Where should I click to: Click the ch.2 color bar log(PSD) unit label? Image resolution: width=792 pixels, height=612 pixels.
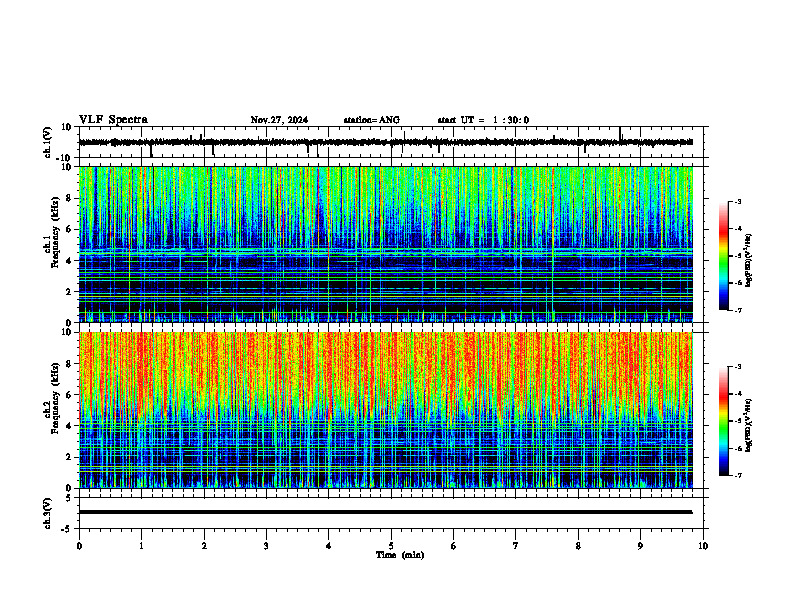pos(749,425)
